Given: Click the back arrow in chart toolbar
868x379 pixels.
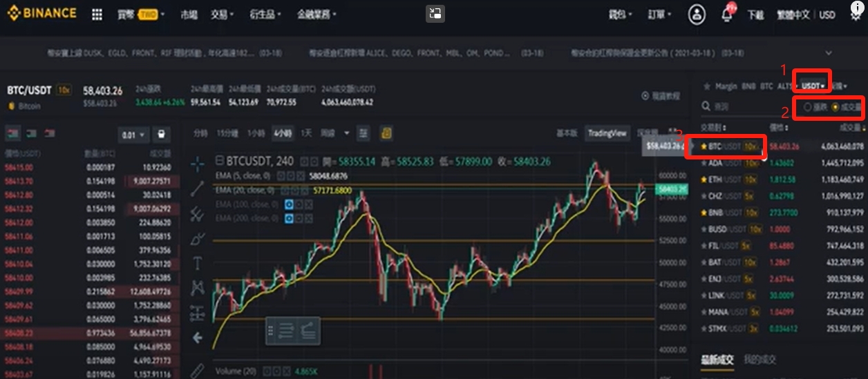Looking at the screenshot, I should (198, 338).
